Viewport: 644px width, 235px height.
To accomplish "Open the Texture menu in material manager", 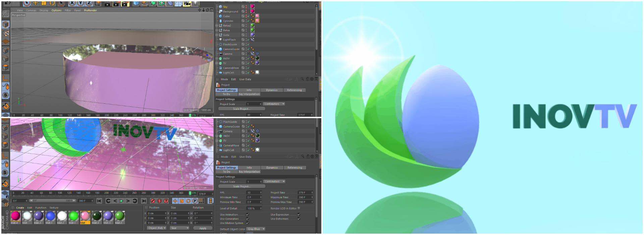I will pos(54,208).
